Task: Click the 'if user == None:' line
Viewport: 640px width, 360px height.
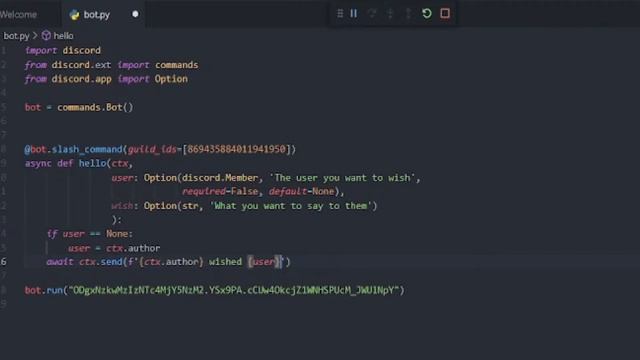Action: click(x=90, y=234)
